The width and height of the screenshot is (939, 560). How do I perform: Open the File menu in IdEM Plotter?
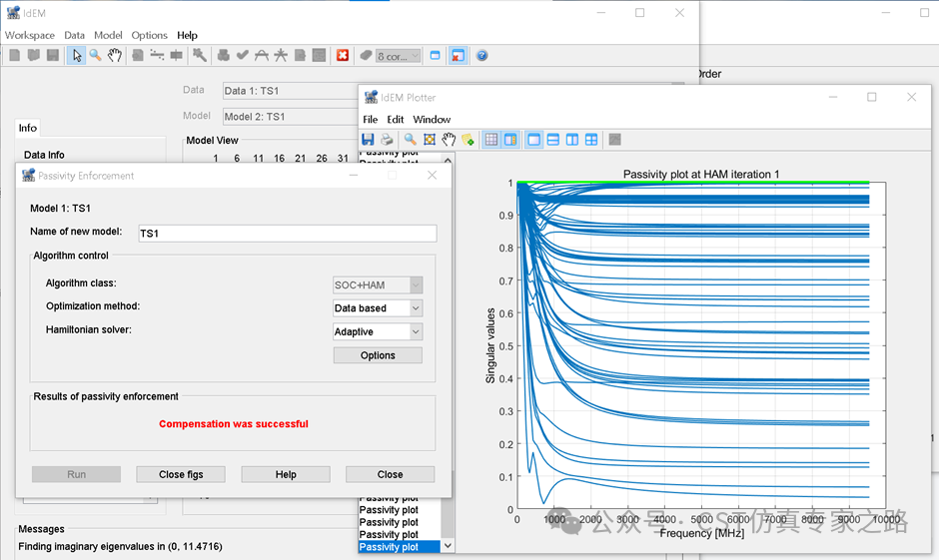370,120
